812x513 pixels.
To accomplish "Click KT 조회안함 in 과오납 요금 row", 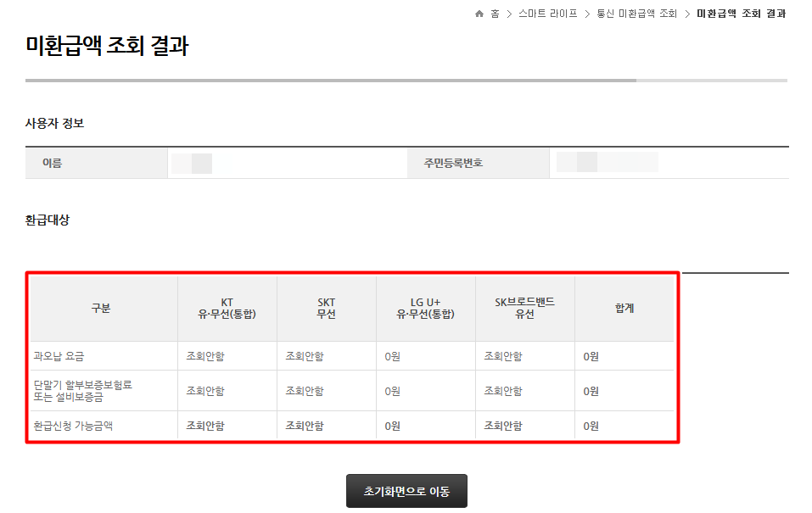I will (205, 356).
